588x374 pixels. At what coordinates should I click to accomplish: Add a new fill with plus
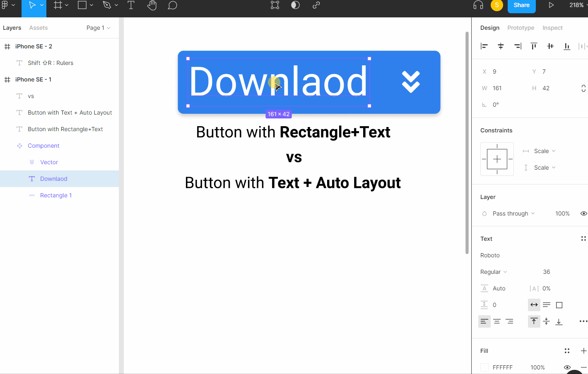583,351
